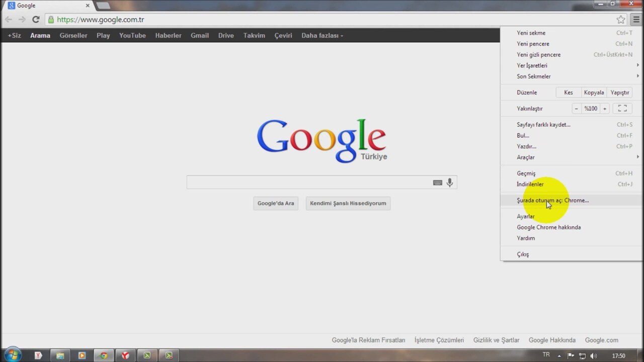This screenshot has width=644, height=362.
Task: Click Kes in the Düzenle row
Action: pyautogui.click(x=569, y=93)
